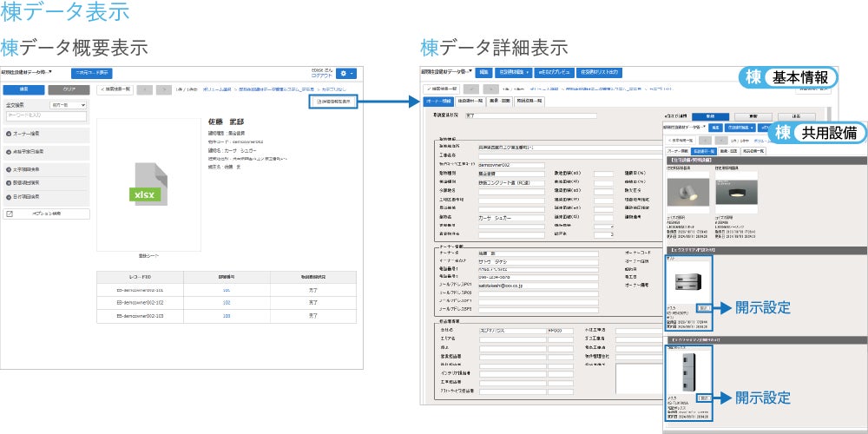Viewport: 868px width, 434px height.
Task: Click the blue Search (検索) button
Action: tap(23, 89)
